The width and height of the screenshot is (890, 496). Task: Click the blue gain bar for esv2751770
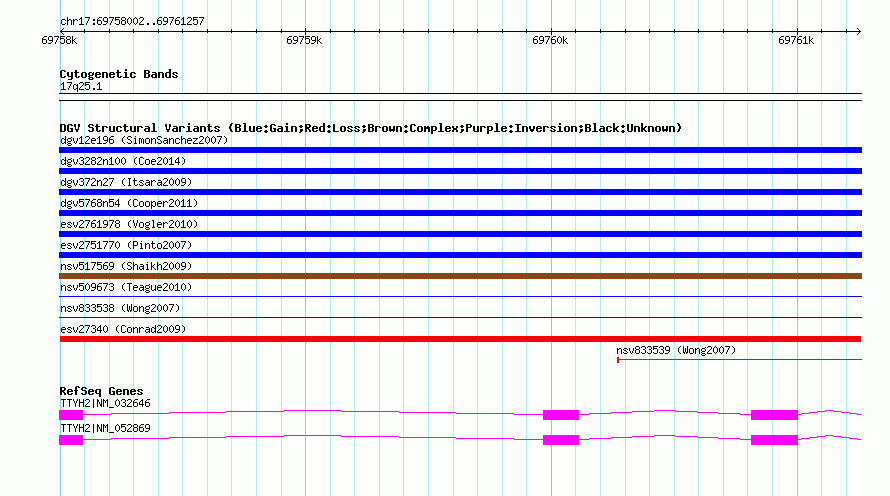point(460,255)
